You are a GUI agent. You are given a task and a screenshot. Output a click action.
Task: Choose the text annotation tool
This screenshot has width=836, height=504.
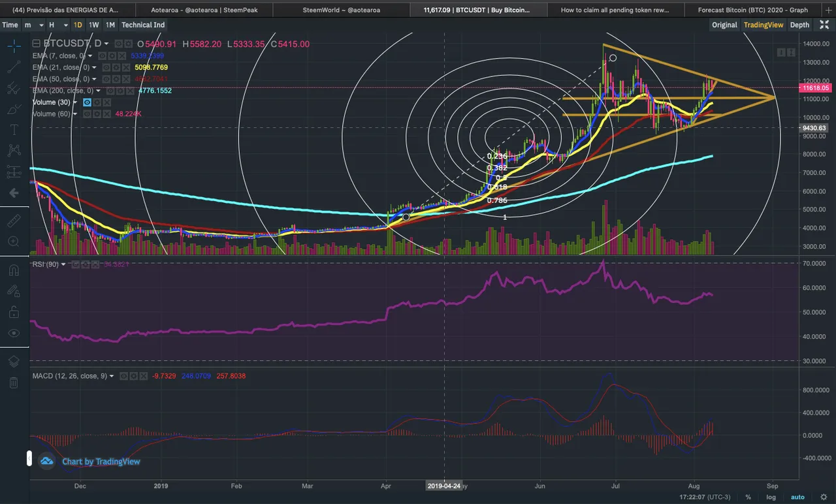click(14, 129)
